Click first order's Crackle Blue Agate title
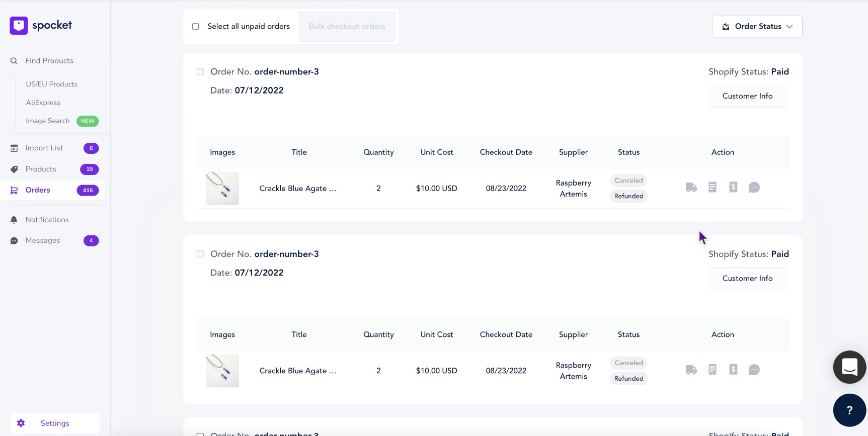The width and height of the screenshot is (868, 436). point(298,189)
